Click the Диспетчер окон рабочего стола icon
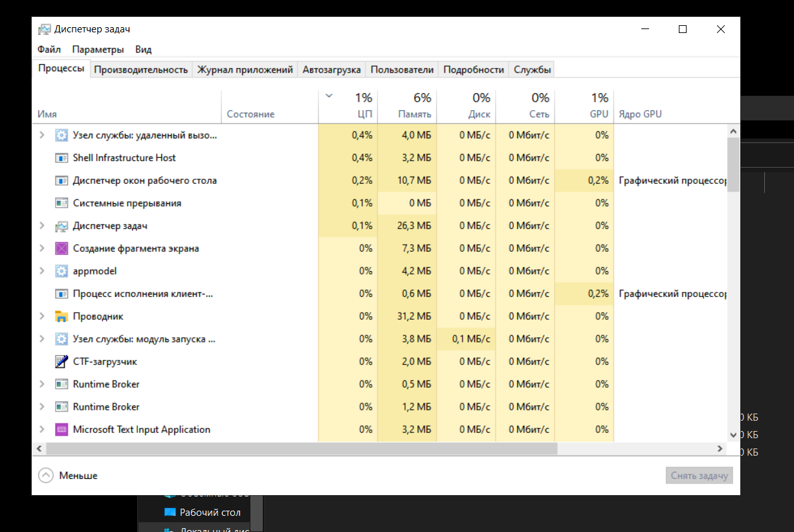Screen dimensions: 794x532 click(61, 181)
